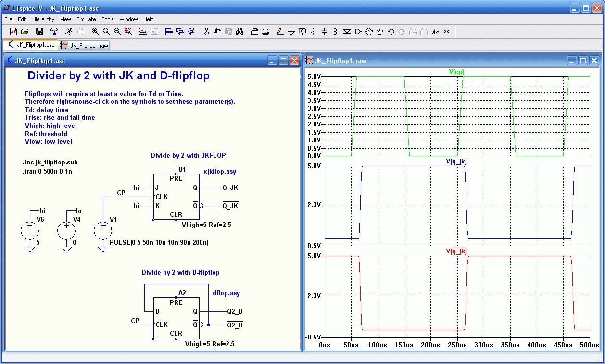Click the Diode component tool
This screenshot has height=364, width=605.
[x=347, y=32]
